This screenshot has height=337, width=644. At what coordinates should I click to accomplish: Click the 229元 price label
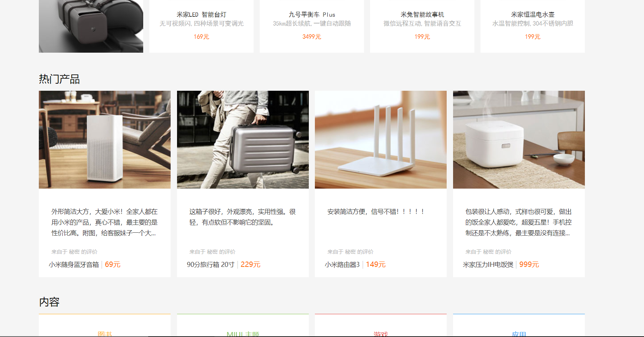[250, 265]
